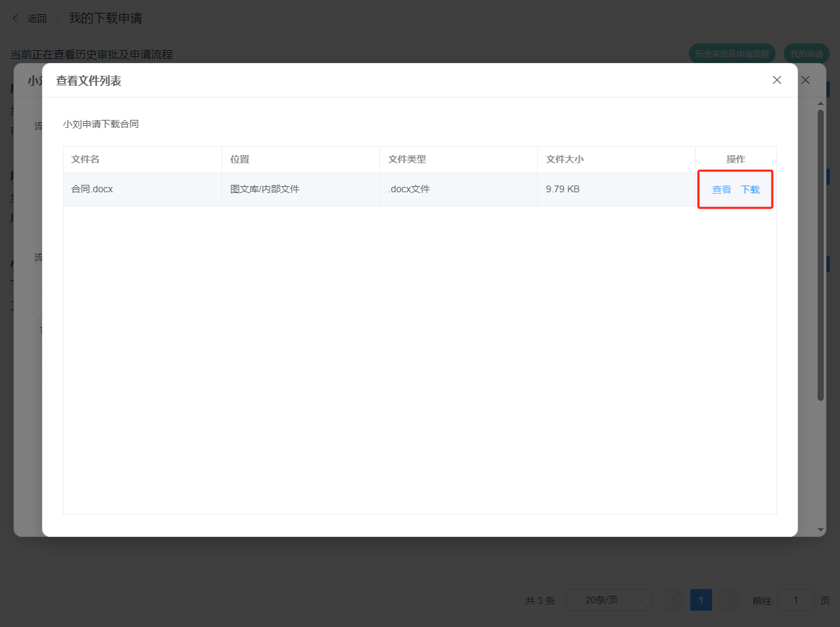Image resolution: width=840 pixels, height=627 pixels.
Task: Click the 文件大小 column header
Action: 564,159
